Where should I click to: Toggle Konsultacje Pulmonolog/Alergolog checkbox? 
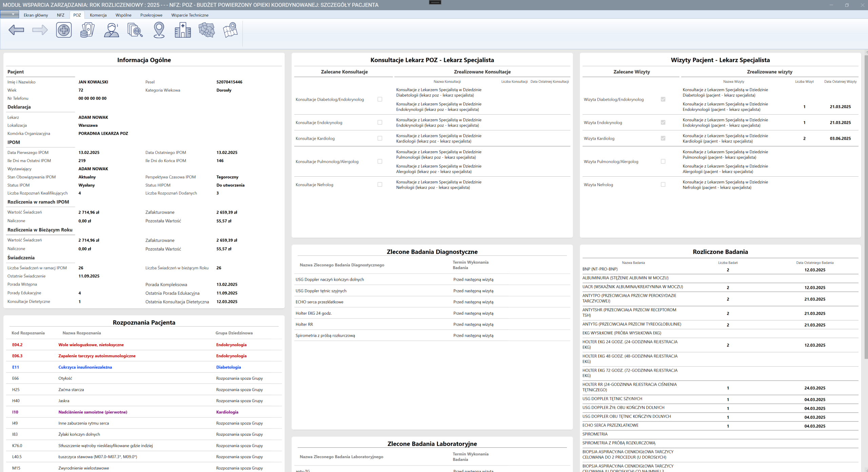coord(380,161)
